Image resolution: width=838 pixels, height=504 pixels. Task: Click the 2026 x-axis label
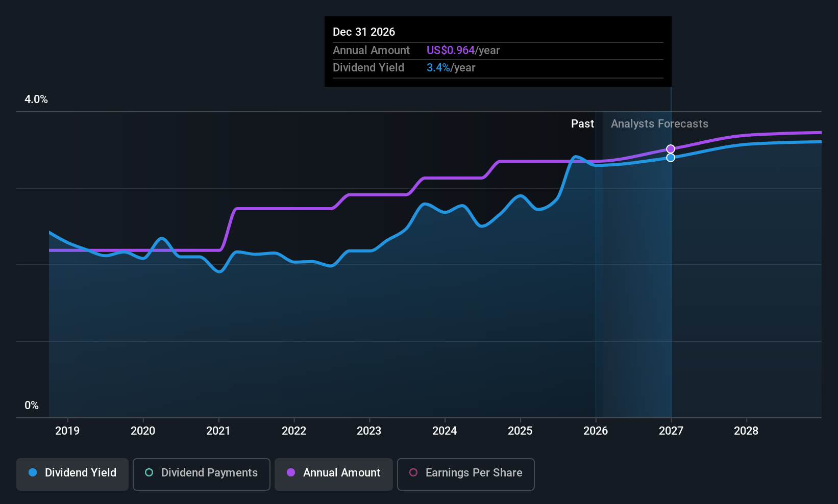pos(596,431)
